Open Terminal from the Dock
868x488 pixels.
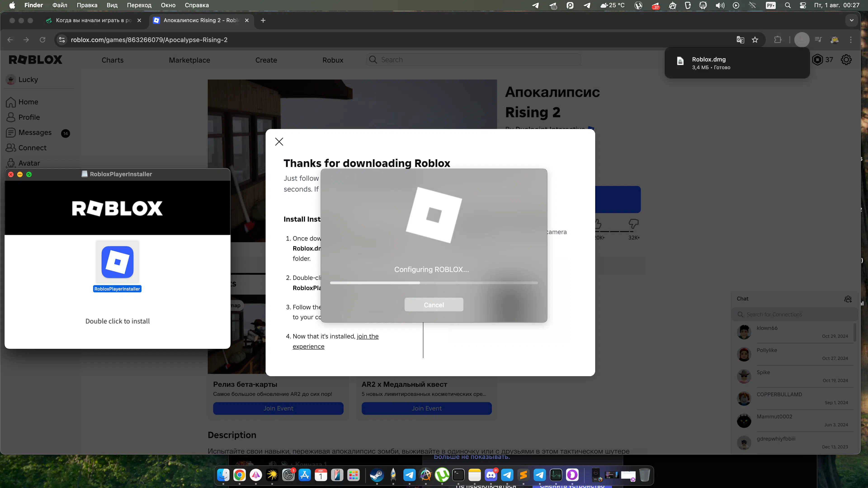click(x=458, y=475)
